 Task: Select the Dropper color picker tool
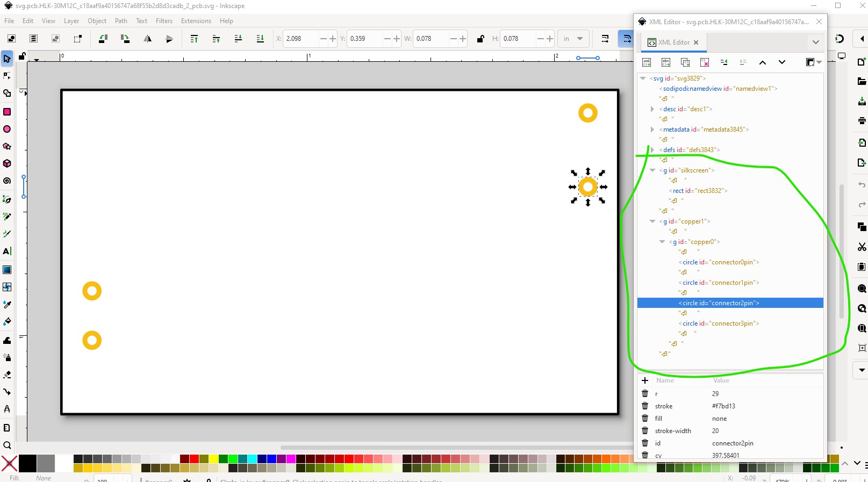(7, 304)
